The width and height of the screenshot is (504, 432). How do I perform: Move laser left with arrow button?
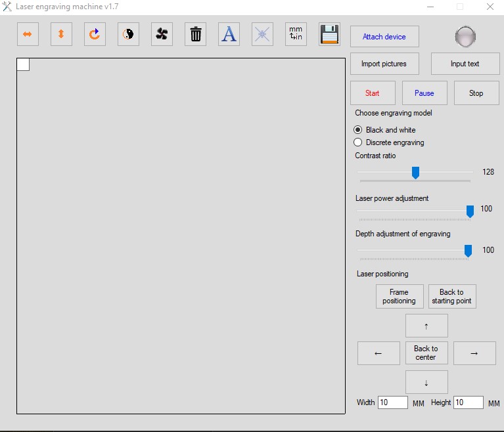pyautogui.click(x=378, y=353)
